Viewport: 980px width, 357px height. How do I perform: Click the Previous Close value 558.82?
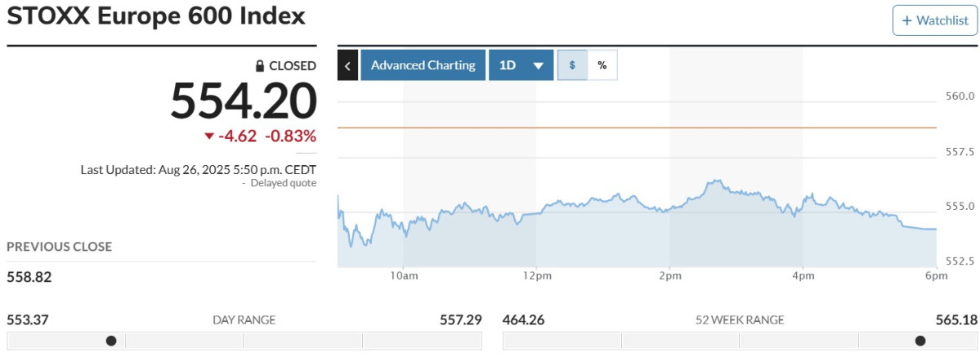click(x=29, y=277)
